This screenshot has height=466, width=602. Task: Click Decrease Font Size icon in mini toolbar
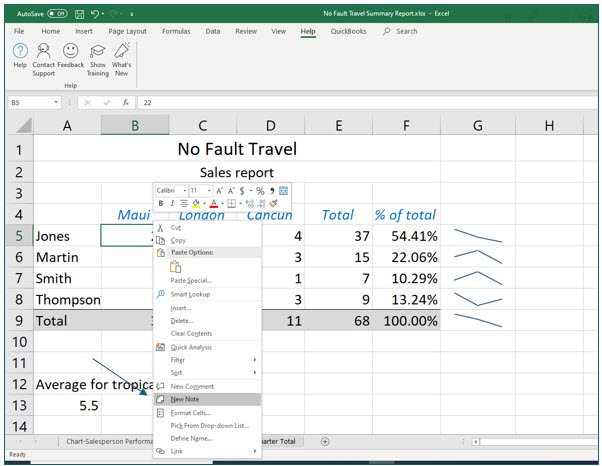(231, 191)
